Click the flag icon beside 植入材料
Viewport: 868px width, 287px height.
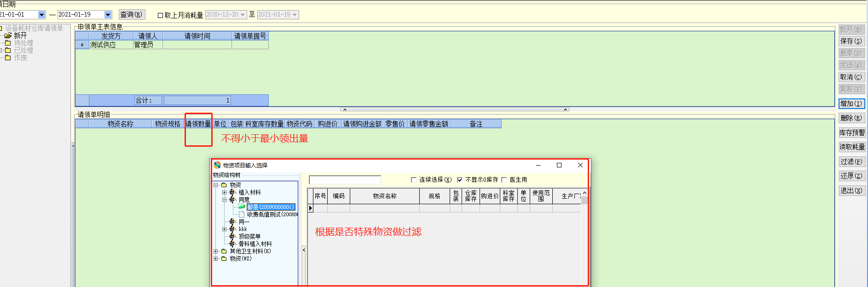pos(232,192)
